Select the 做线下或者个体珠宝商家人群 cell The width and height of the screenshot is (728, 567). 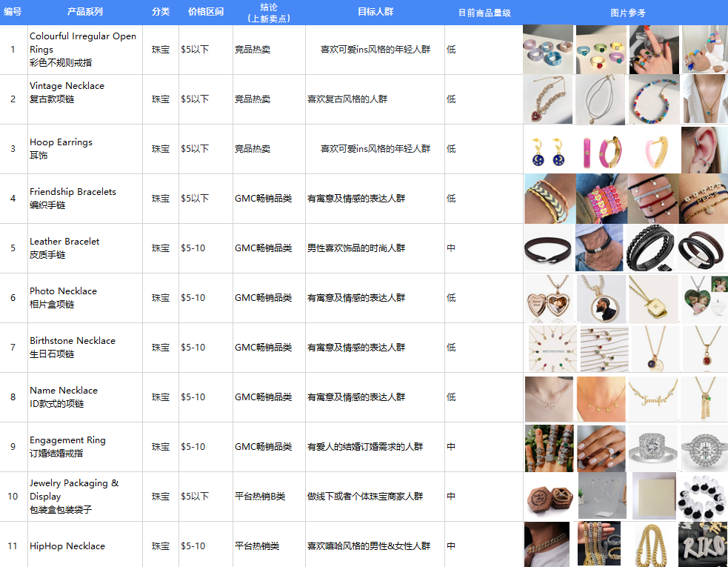[375, 497]
